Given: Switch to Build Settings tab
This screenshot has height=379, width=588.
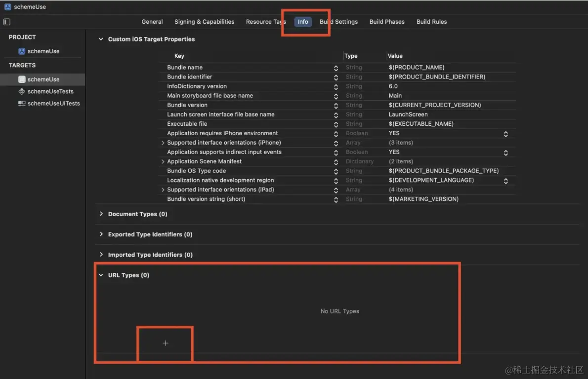Looking at the screenshot, I should coord(338,22).
